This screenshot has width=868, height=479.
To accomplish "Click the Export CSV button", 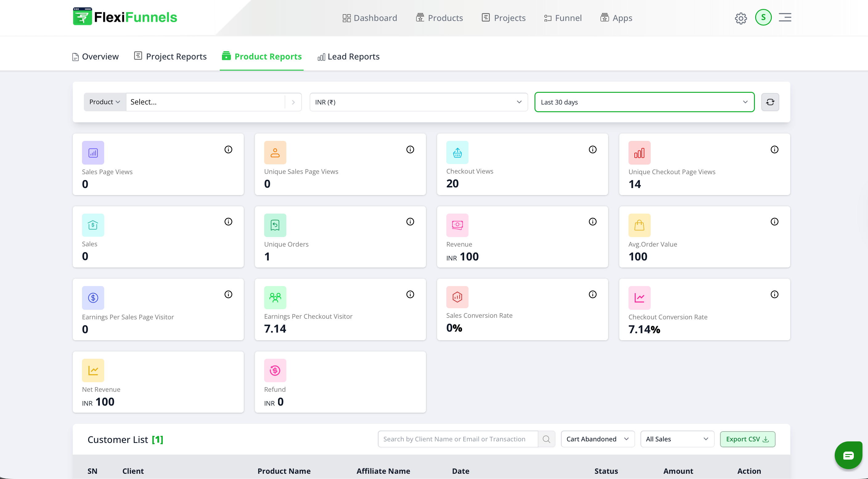I will (x=747, y=439).
